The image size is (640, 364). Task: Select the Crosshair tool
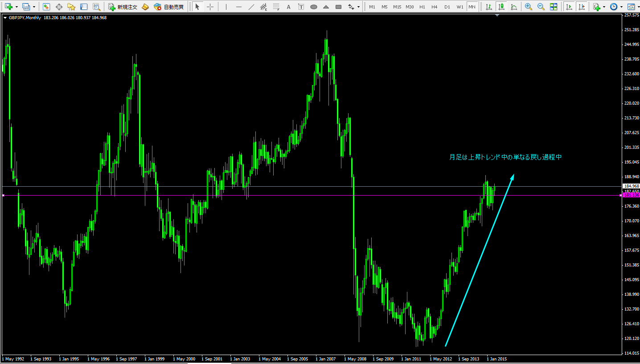coord(210,7)
